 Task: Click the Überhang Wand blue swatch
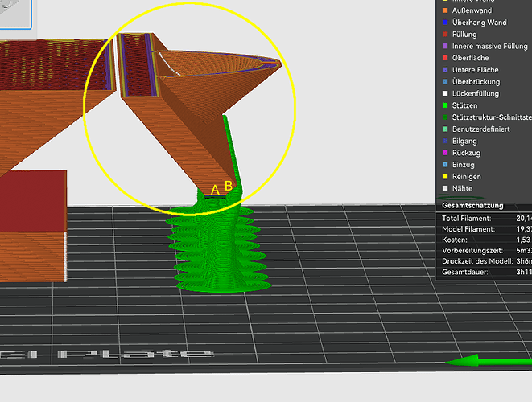tap(445, 23)
